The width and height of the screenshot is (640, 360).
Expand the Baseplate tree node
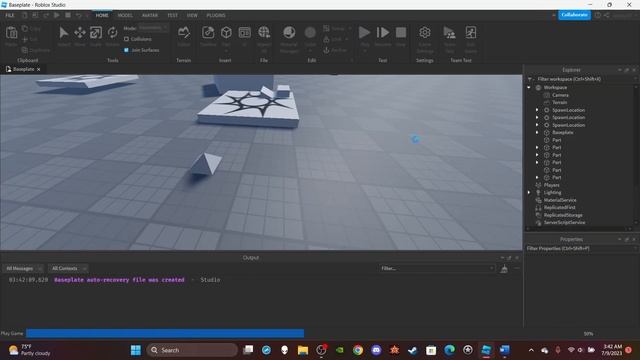pyautogui.click(x=537, y=132)
